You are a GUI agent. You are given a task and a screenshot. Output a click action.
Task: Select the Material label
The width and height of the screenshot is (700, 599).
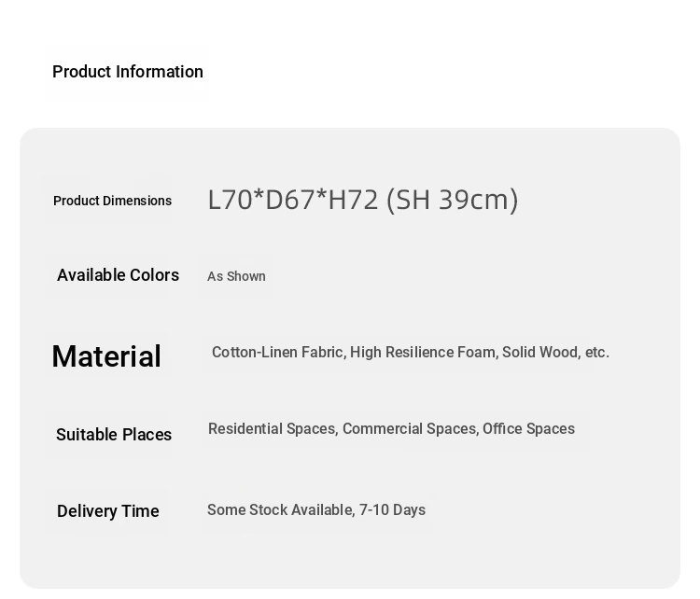click(x=106, y=355)
